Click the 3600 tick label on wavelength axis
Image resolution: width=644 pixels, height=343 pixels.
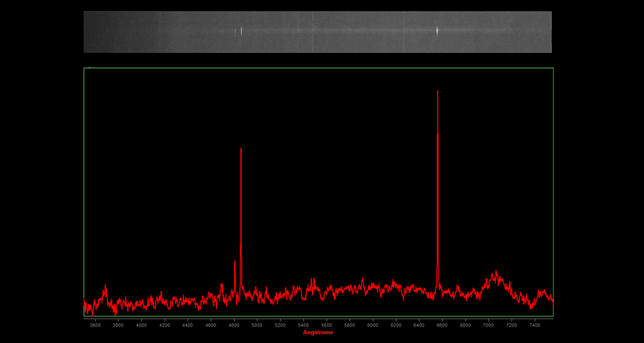click(x=95, y=324)
